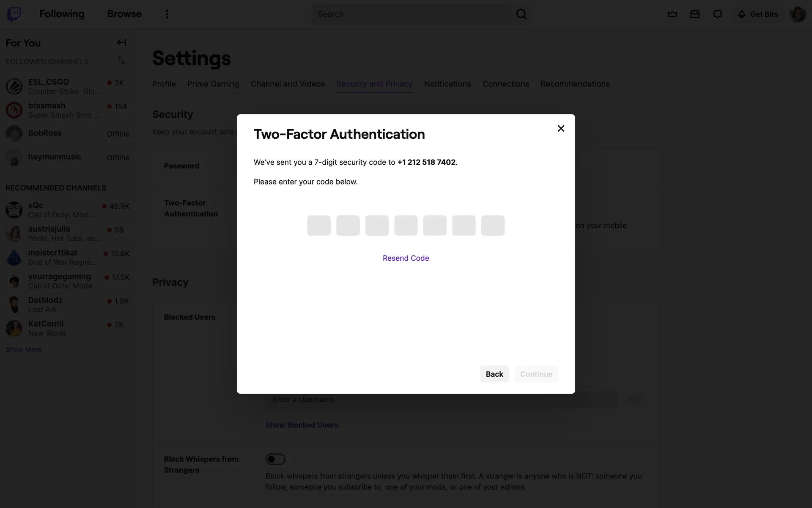This screenshot has height=508, width=812.
Task: Expand Show More recommended channels
Action: [x=24, y=350]
